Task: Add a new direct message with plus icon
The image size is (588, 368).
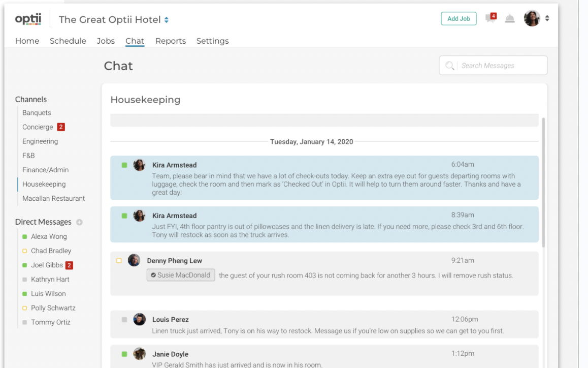Action: tap(79, 222)
